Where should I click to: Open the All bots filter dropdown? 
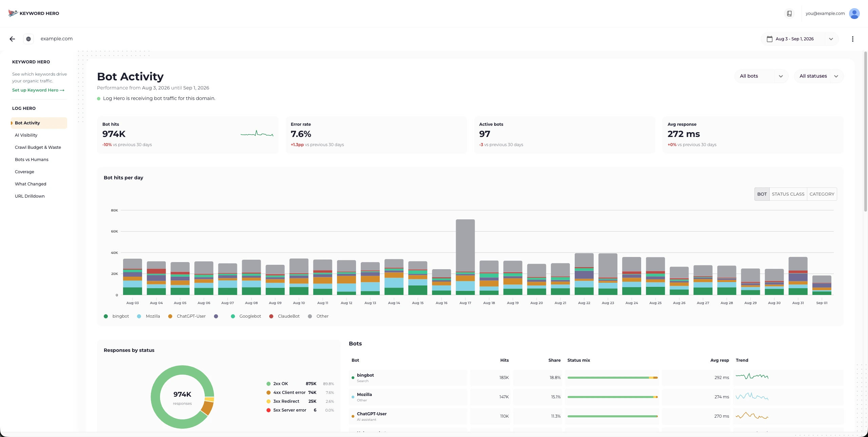click(761, 76)
